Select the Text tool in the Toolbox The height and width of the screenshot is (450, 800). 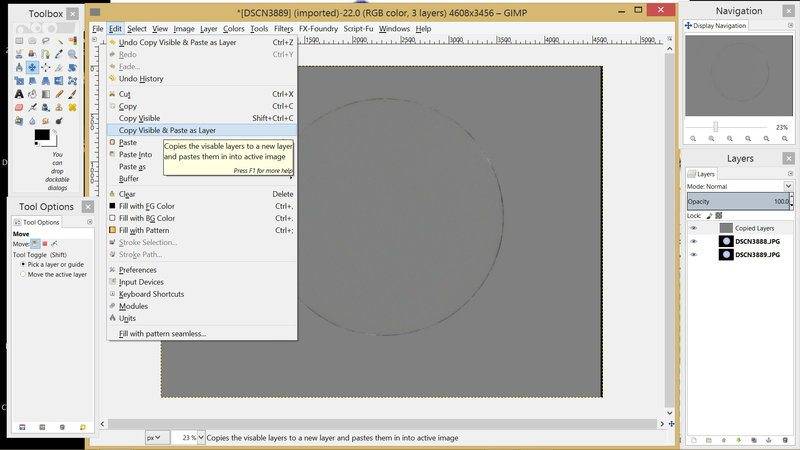(20, 94)
